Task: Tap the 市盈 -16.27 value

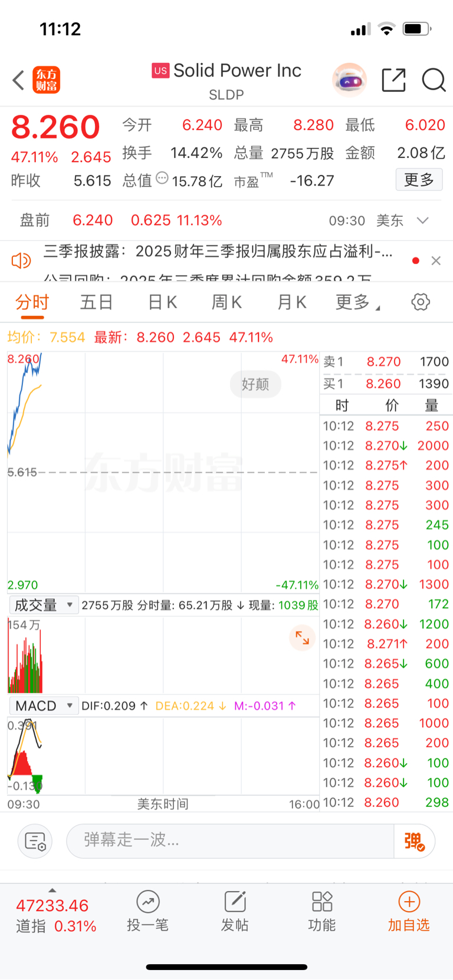Action: (x=312, y=180)
